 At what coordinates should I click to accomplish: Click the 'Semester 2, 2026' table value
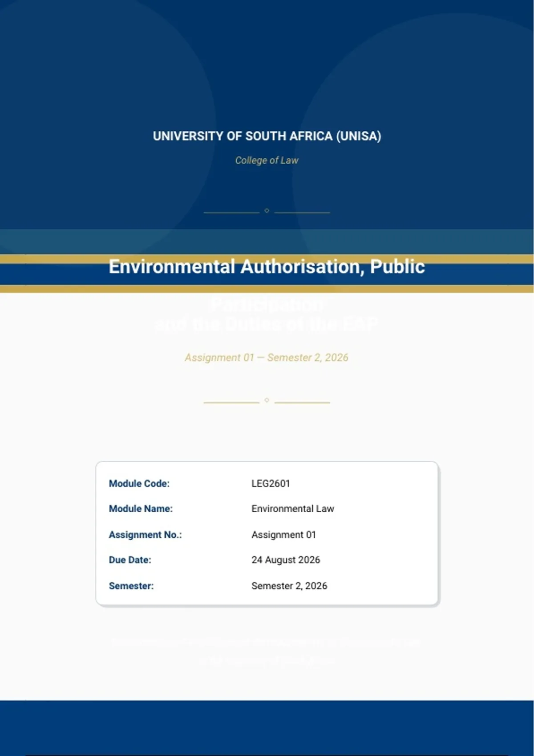tap(289, 586)
